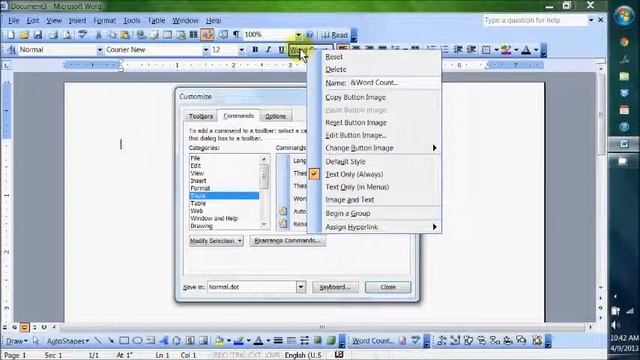
Task: Open the Zoom 100% dropdown
Action: point(298,35)
